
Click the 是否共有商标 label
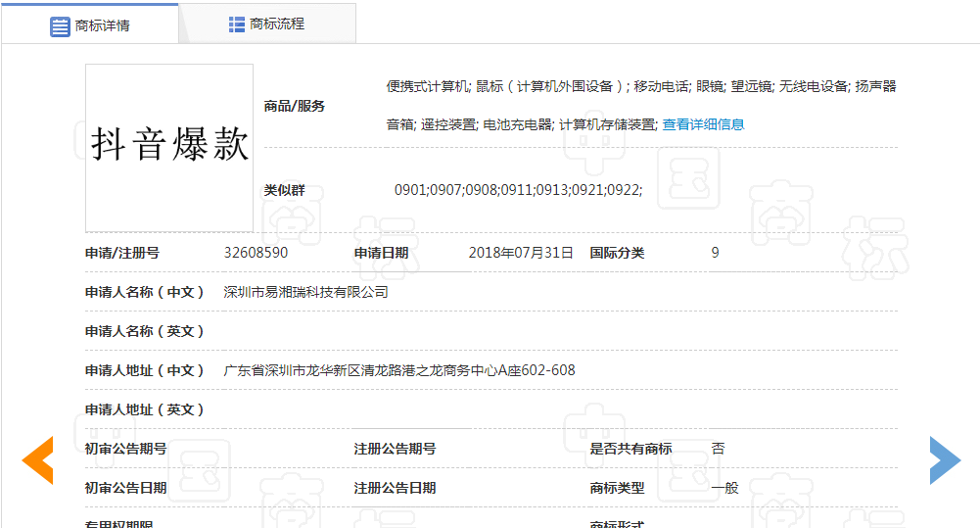630,449
